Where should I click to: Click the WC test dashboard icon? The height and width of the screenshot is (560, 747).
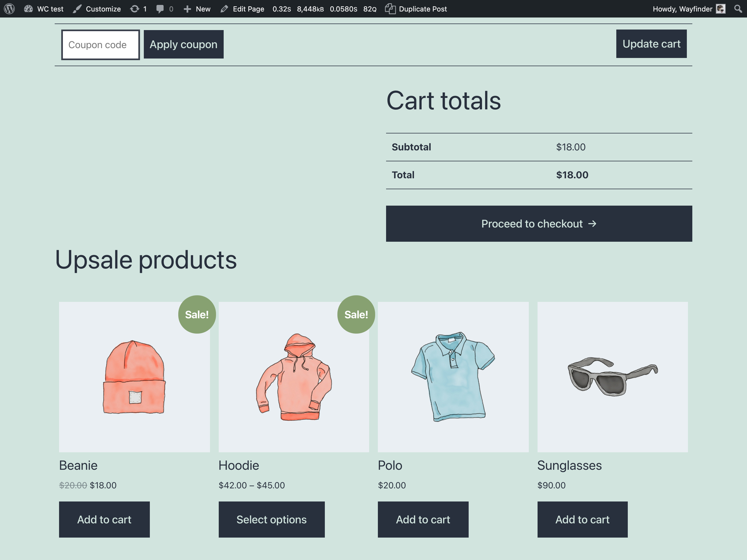(x=28, y=9)
